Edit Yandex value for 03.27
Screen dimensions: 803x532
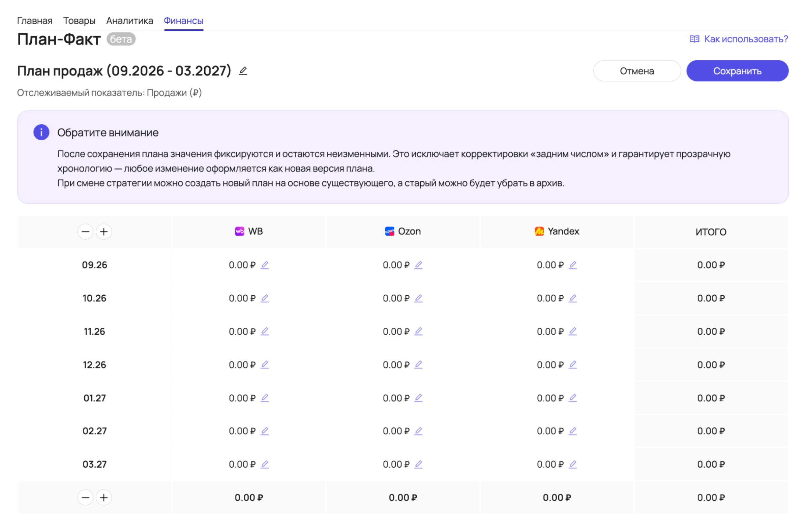(572, 464)
